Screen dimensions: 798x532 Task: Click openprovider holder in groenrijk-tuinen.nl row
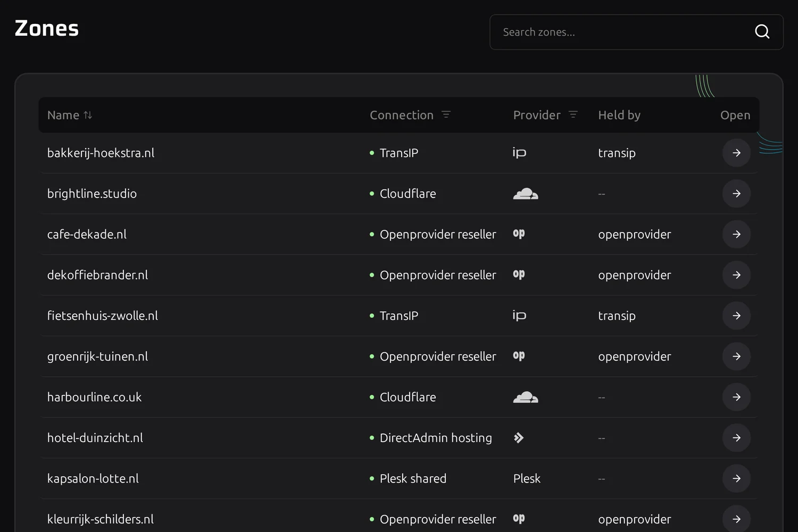tap(635, 356)
